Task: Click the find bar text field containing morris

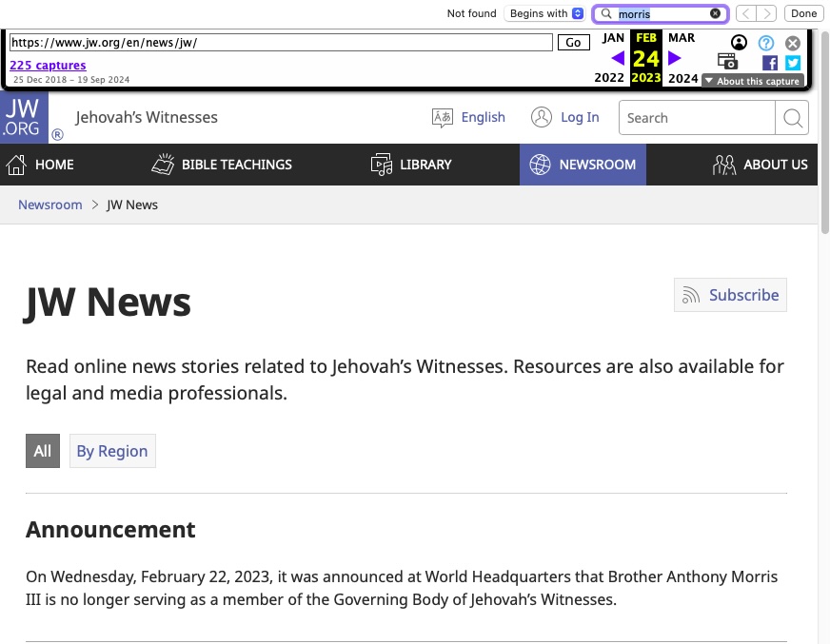Action: click(x=661, y=13)
